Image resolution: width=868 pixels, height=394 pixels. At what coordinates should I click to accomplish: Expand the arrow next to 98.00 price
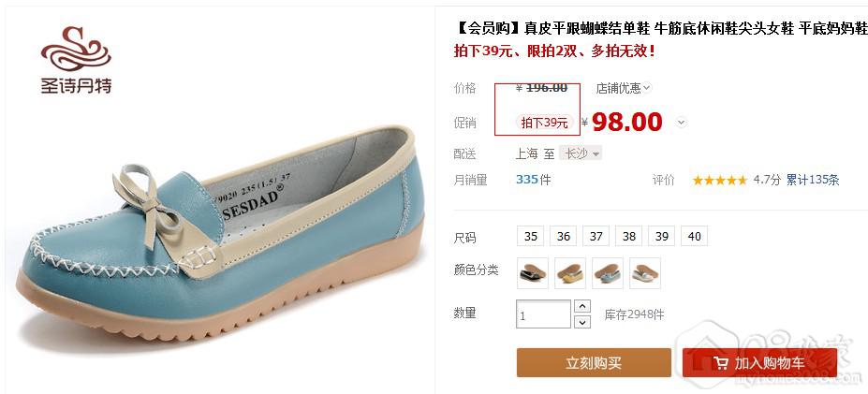pos(682,122)
